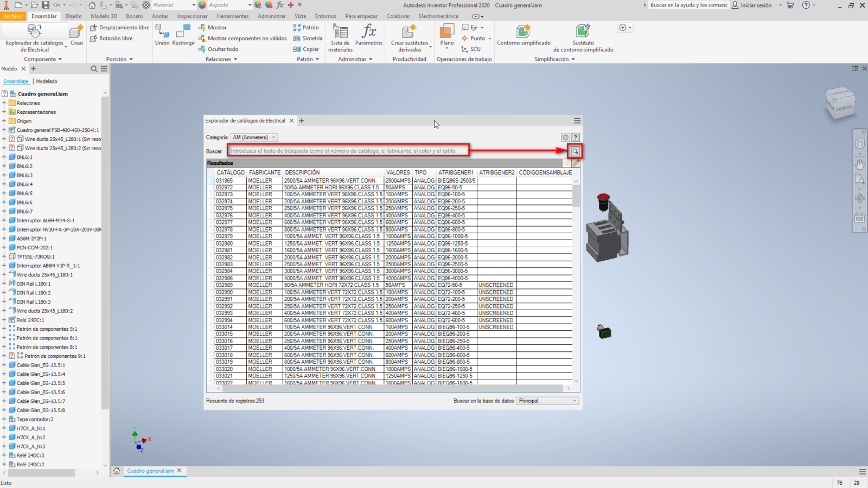Click the ViewCube FRONTAL face
Image resolution: width=868 pixels, height=488 pixels.
tap(844, 107)
